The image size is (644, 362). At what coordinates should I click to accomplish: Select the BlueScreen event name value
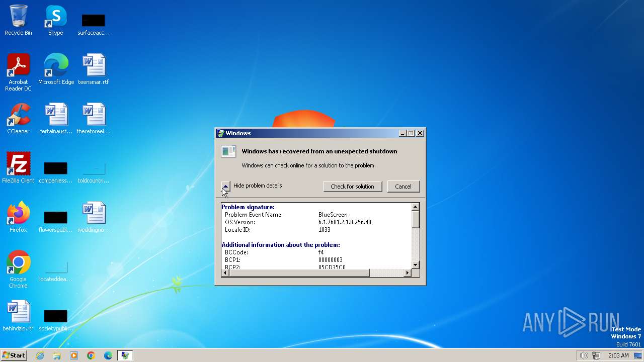click(x=333, y=215)
